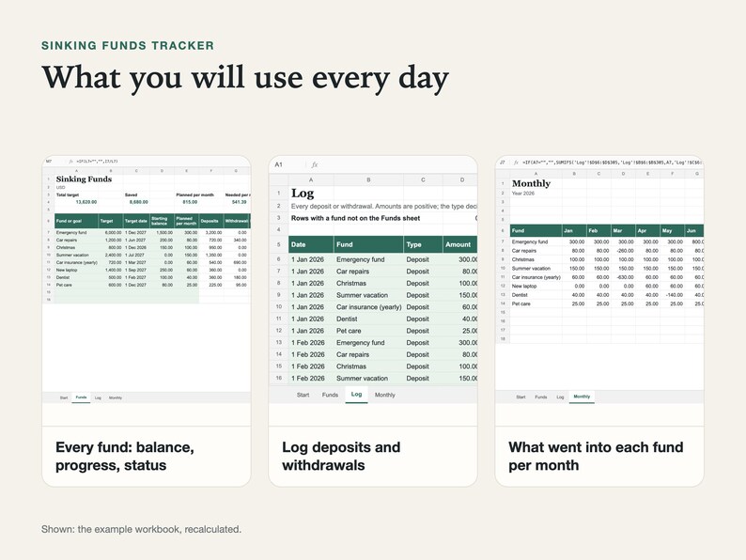746x560 pixels.
Task: Click 'Starting balance' header in Funds sheet
Action: pyautogui.click(x=162, y=221)
